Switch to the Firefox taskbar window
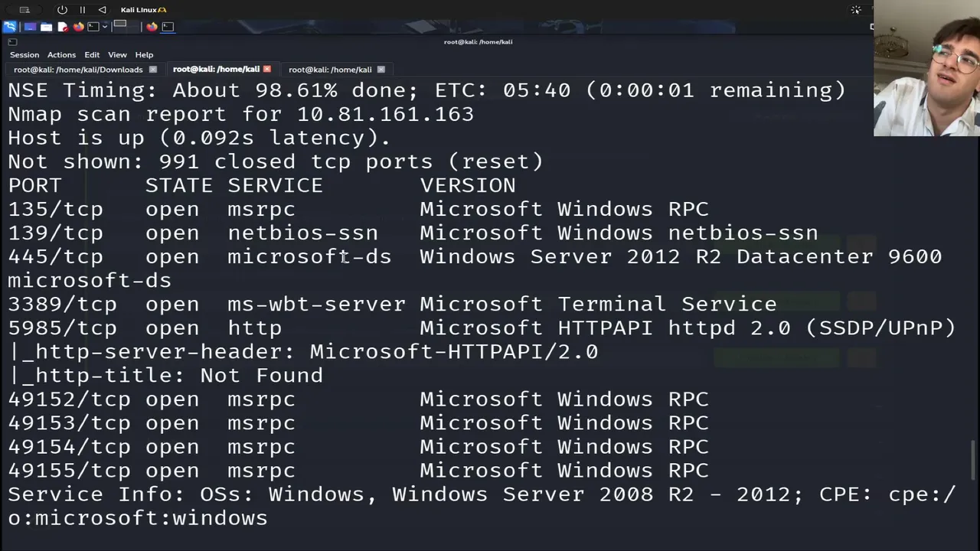Screen dimensions: 980x551 tap(152, 27)
